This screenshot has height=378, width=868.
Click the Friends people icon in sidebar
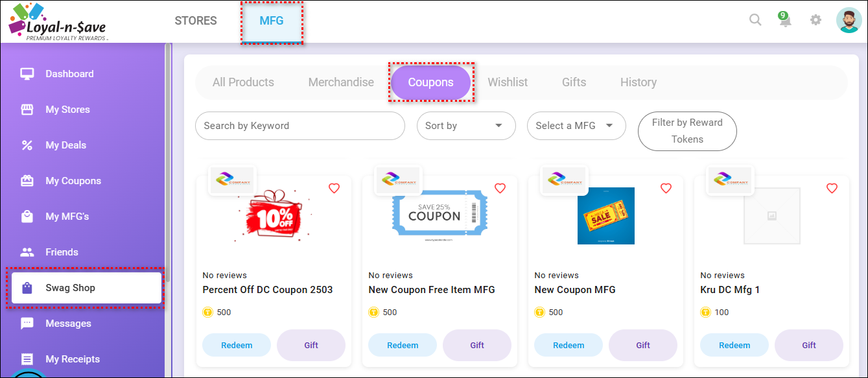(27, 252)
